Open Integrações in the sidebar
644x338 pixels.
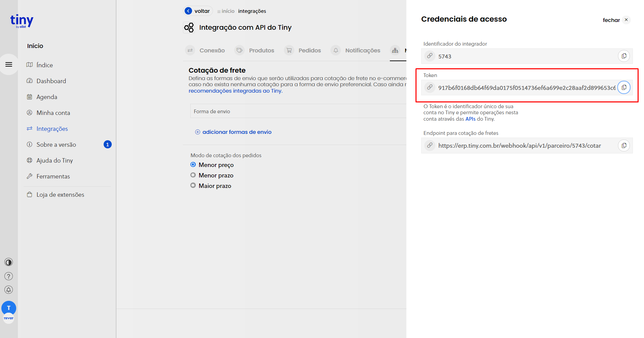[52, 128]
